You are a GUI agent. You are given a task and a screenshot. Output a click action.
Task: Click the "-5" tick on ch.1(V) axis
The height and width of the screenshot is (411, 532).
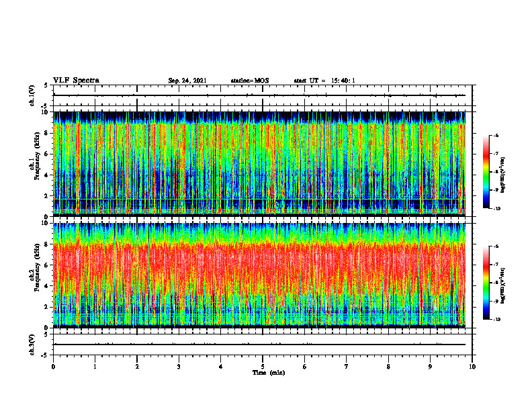tap(45, 106)
